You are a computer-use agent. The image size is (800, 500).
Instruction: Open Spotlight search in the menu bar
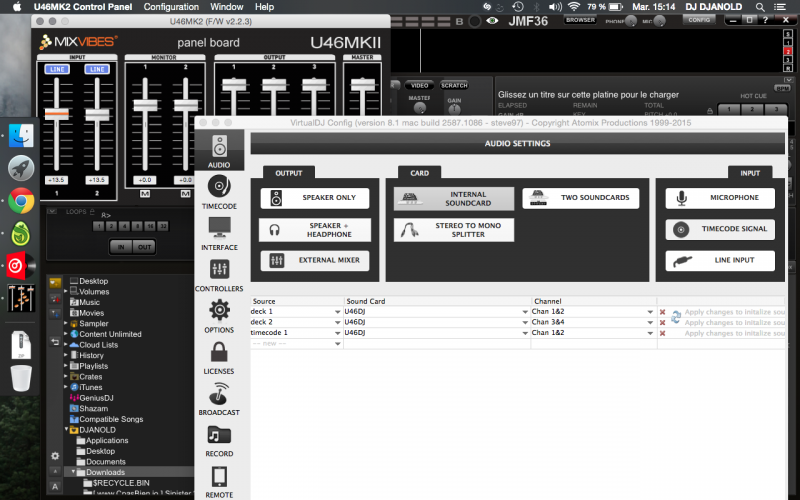760,7
